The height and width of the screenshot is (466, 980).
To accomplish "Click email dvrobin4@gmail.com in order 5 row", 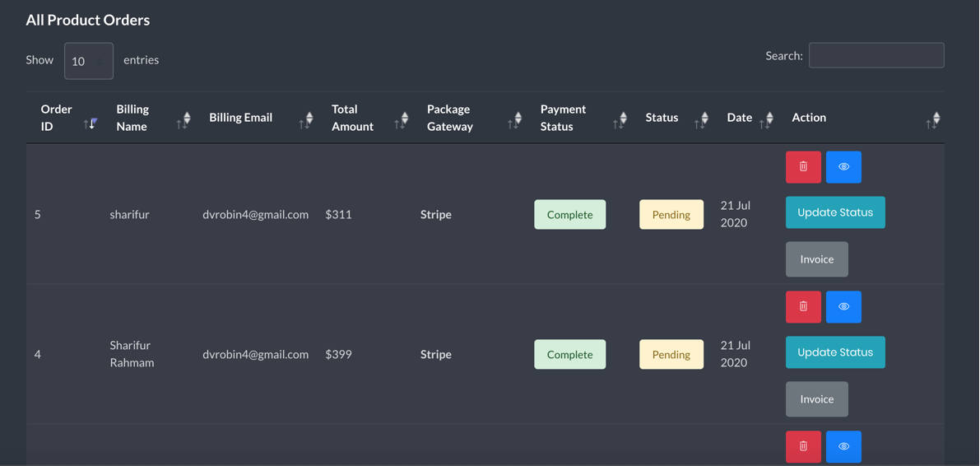I will (256, 215).
